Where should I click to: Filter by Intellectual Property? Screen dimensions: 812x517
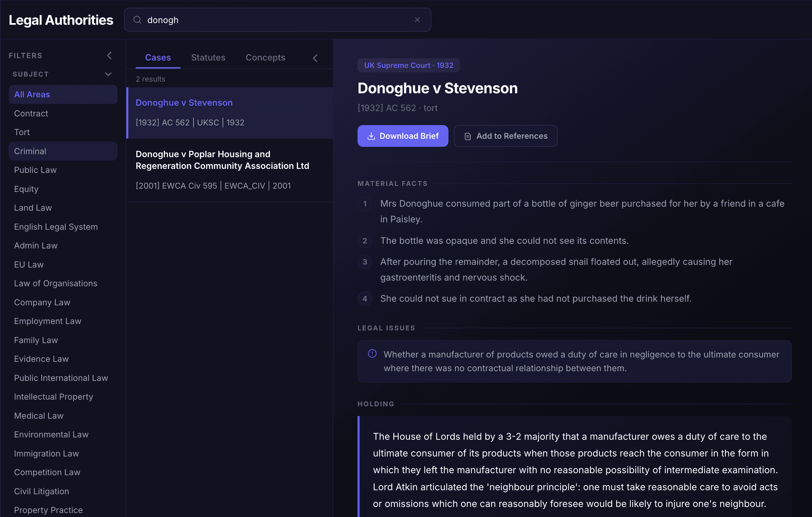click(x=63, y=397)
